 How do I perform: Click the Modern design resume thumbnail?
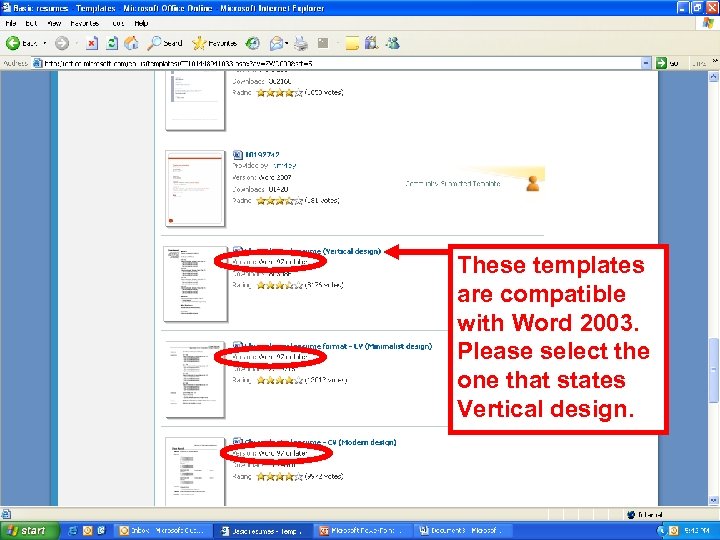(195, 472)
